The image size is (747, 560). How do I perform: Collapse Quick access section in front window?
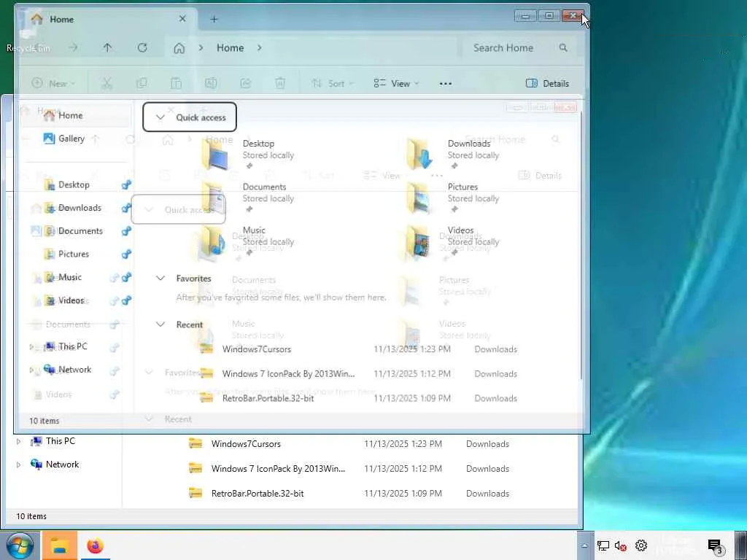coord(160,117)
